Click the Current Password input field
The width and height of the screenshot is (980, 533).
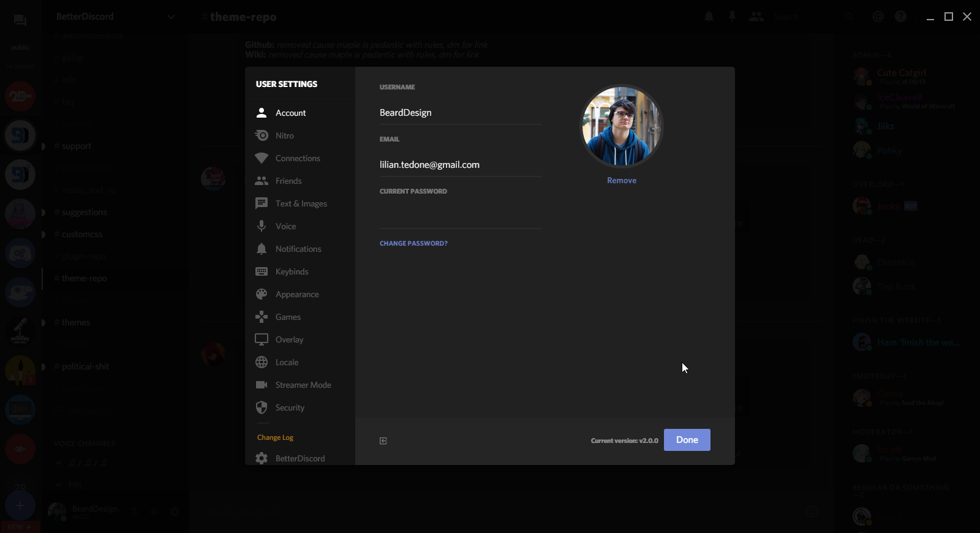(461, 217)
